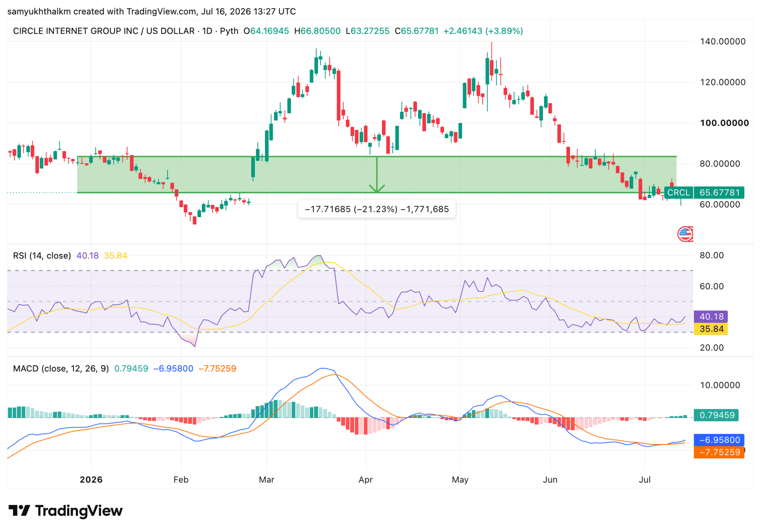Click the May label on time axis

click(x=460, y=480)
